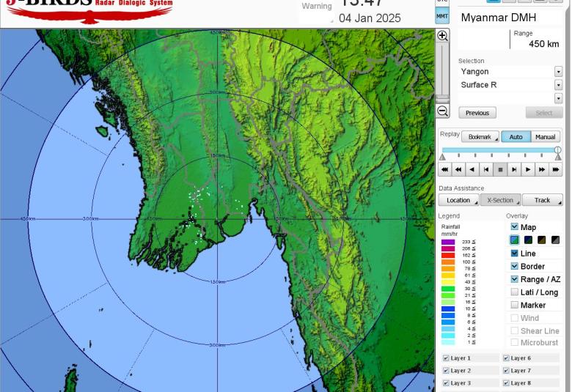The height and width of the screenshot is (392, 572).
Task: Uncheck the Border overlay checkbox
Action: [x=515, y=266]
